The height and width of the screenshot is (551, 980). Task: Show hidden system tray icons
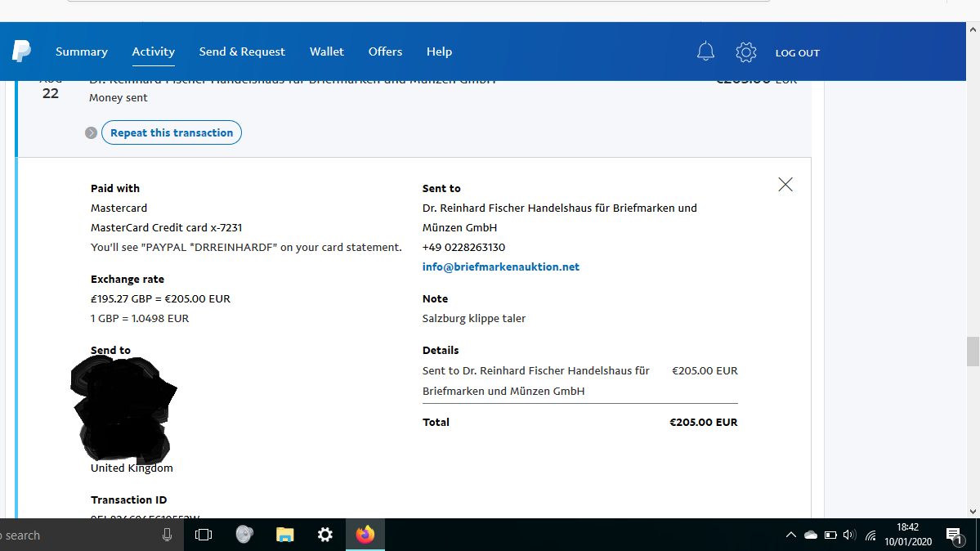tap(790, 535)
